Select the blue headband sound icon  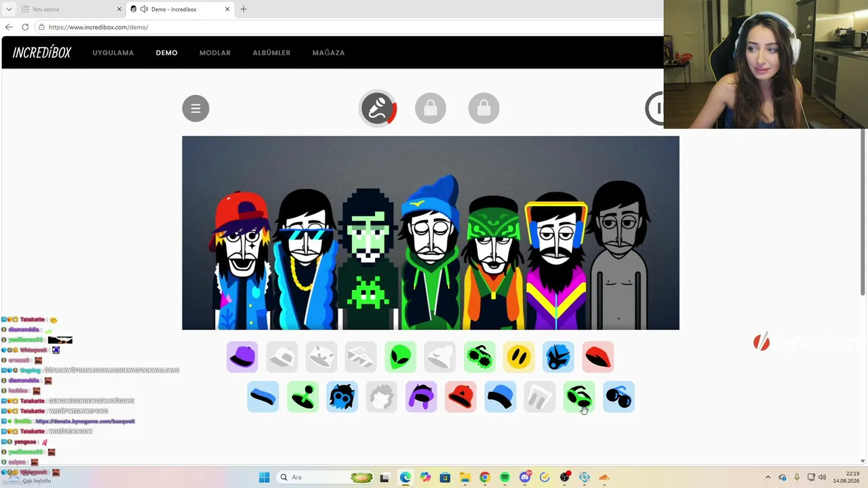click(262, 396)
